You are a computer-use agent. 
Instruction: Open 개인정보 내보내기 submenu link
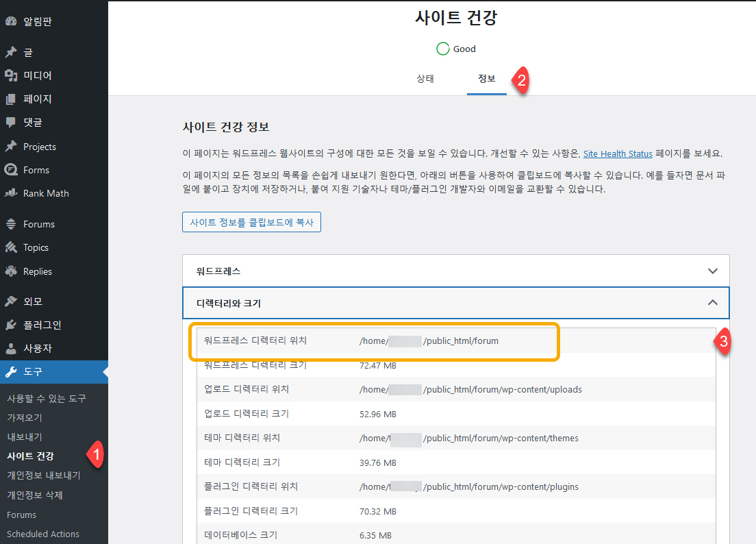coord(43,475)
